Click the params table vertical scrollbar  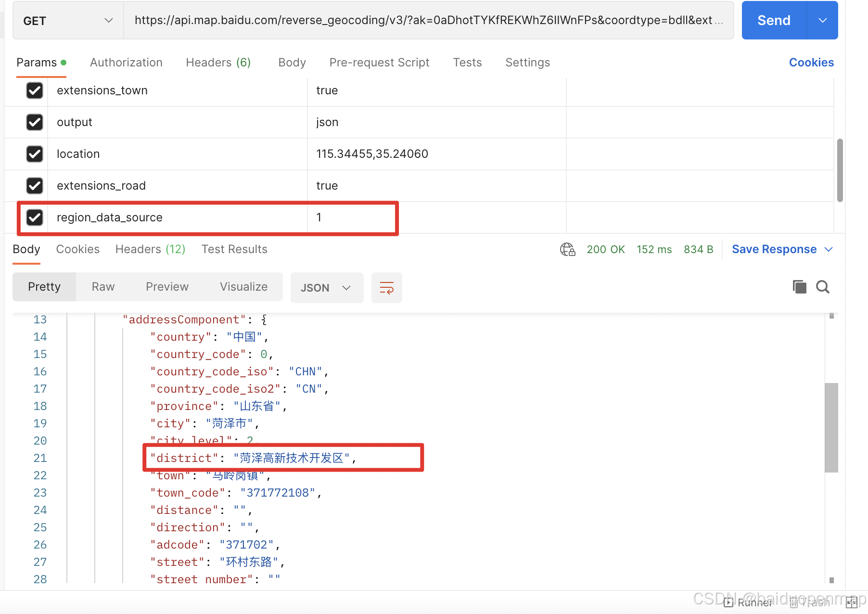coord(840,170)
